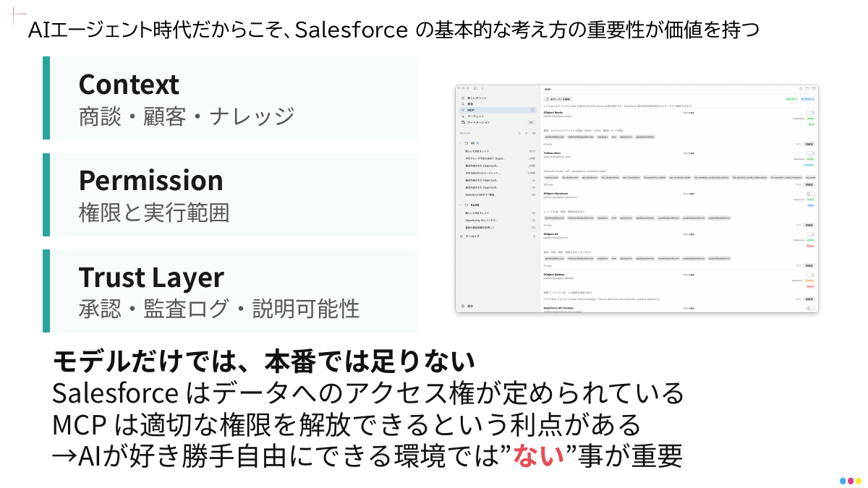Click the collapse-all icon in the projects header
Screen dimensions: 868x488
tap(519, 133)
